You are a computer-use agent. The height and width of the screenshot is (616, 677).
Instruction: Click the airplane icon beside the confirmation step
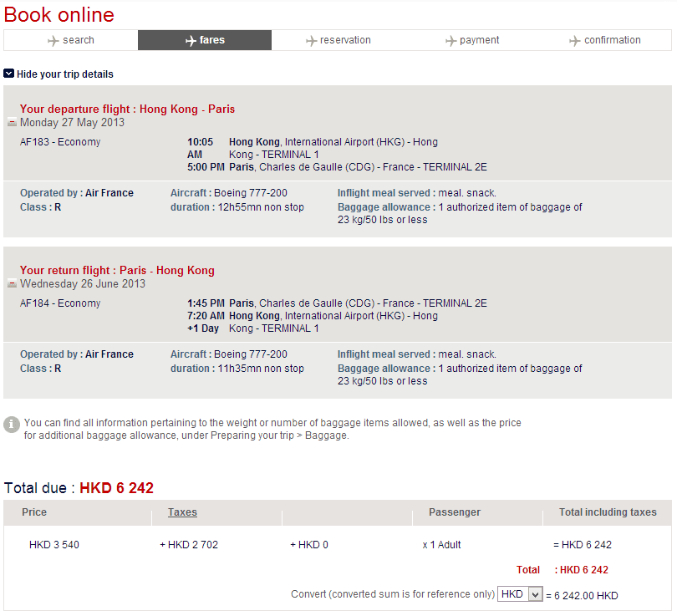tap(575, 40)
